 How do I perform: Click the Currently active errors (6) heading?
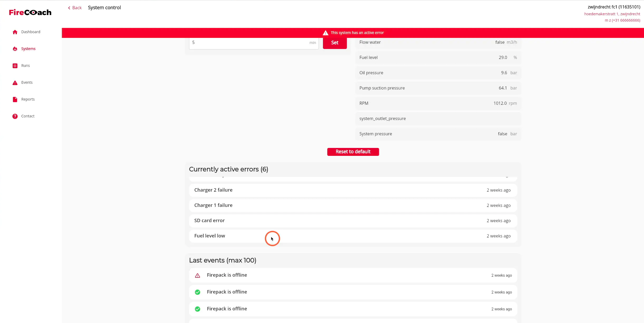pos(229,169)
